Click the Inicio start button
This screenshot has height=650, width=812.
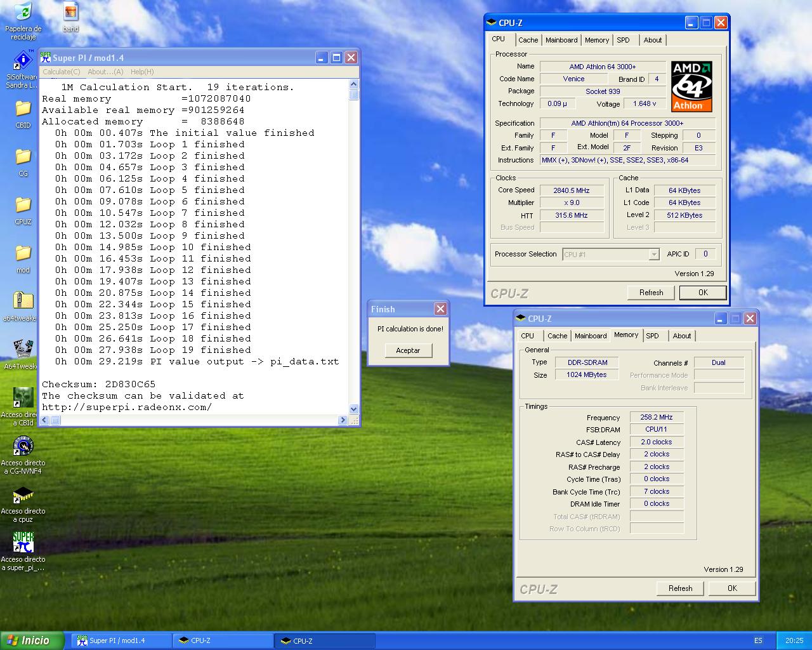(32, 640)
